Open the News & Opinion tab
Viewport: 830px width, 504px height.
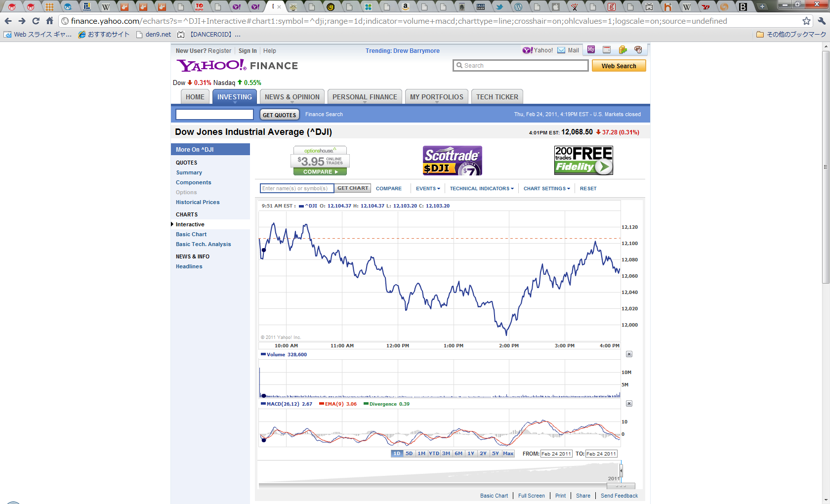tap(292, 97)
